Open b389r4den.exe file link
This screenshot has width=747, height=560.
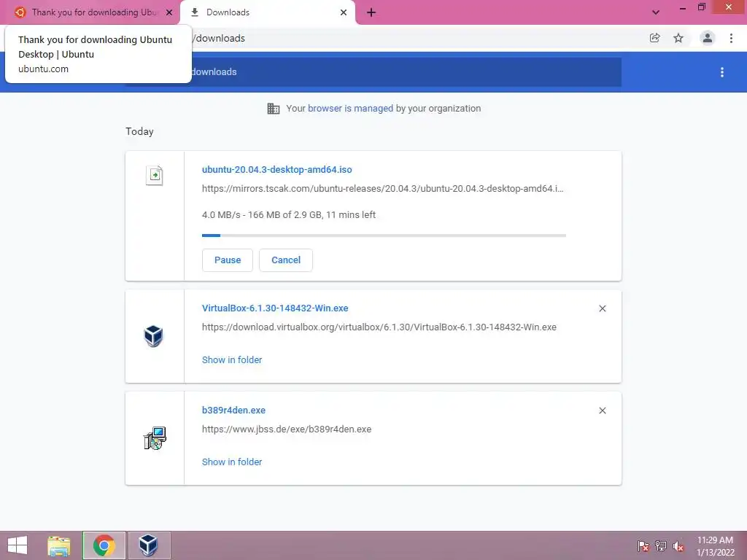[x=233, y=410]
